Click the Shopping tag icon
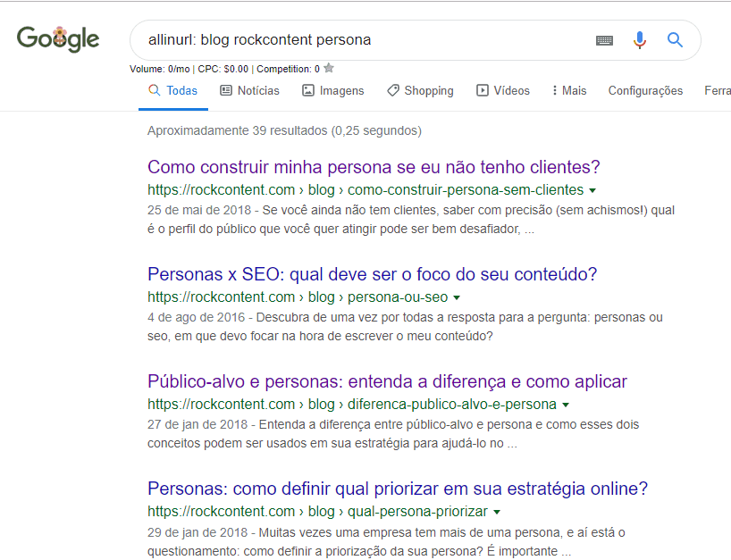This screenshot has width=731, height=560. click(x=393, y=90)
